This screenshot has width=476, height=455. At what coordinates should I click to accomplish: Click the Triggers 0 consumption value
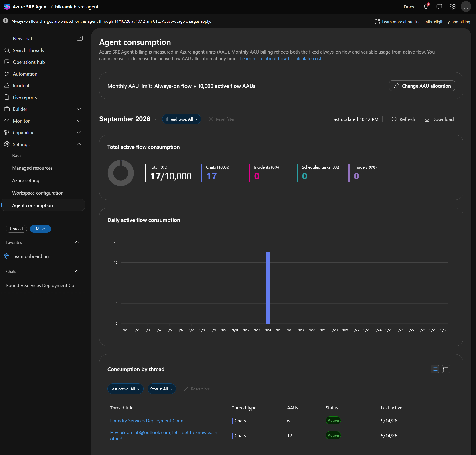356,176
